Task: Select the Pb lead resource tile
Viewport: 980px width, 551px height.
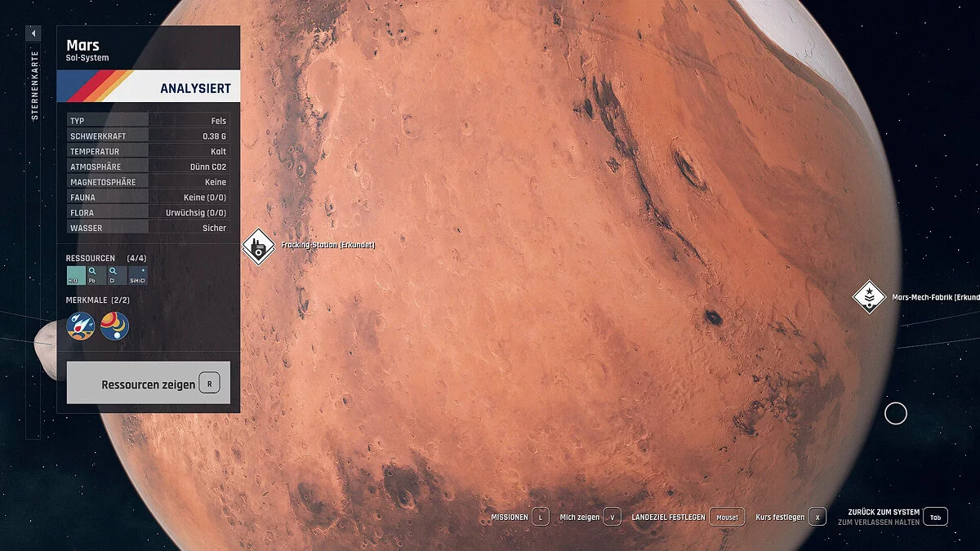Action: click(x=96, y=275)
